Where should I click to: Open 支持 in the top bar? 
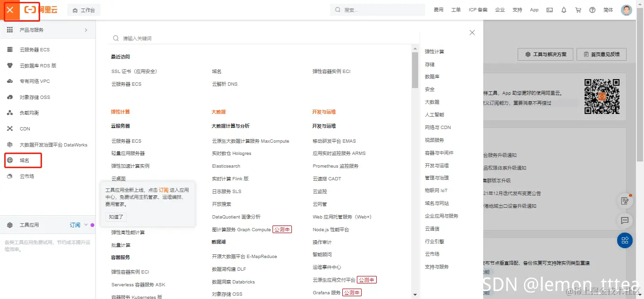click(x=517, y=10)
